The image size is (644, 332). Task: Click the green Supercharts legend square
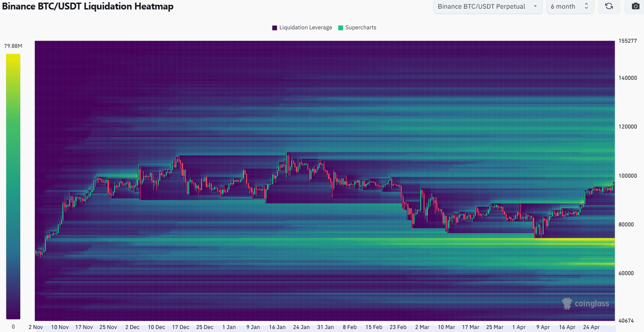340,28
